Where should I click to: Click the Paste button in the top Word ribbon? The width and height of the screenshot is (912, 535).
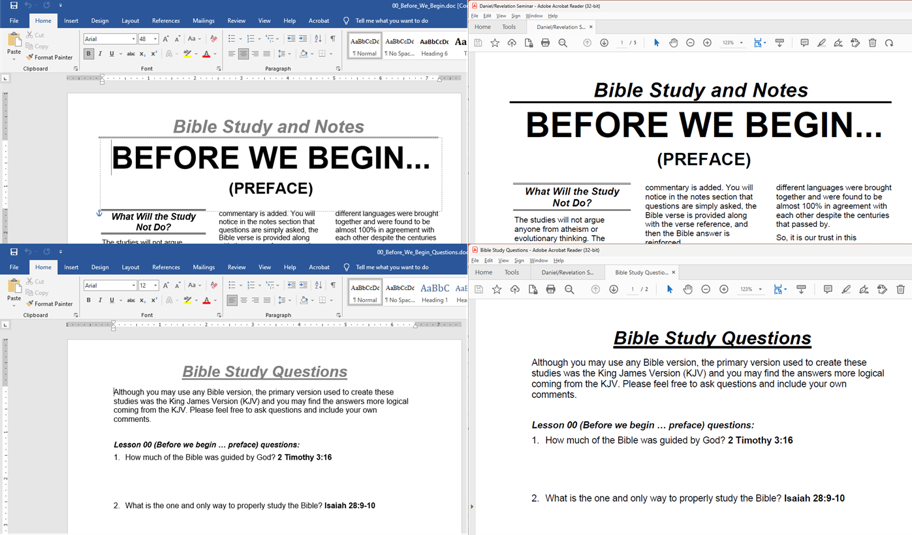pos(14,46)
